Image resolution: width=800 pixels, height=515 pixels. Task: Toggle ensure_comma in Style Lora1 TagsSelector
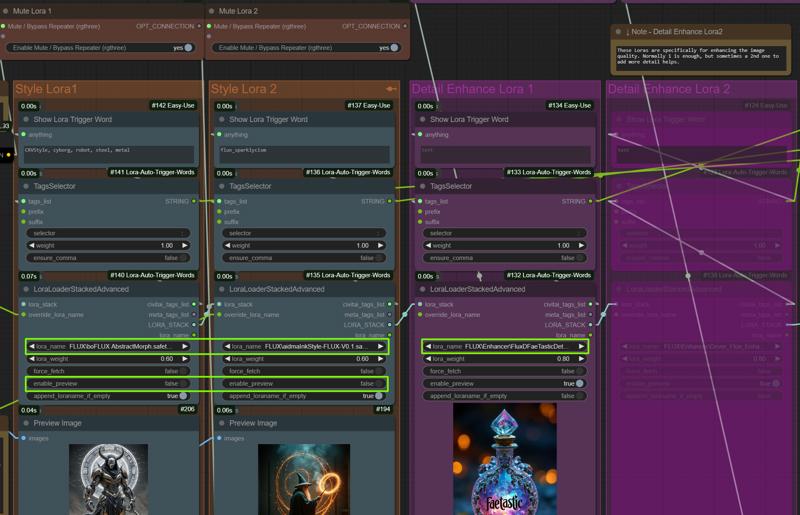click(108, 258)
